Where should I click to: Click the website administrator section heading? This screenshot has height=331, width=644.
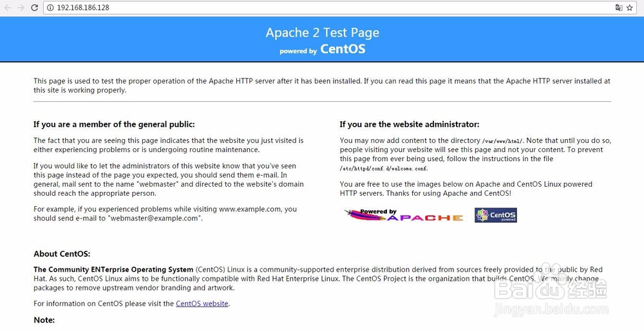tap(410, 124)
